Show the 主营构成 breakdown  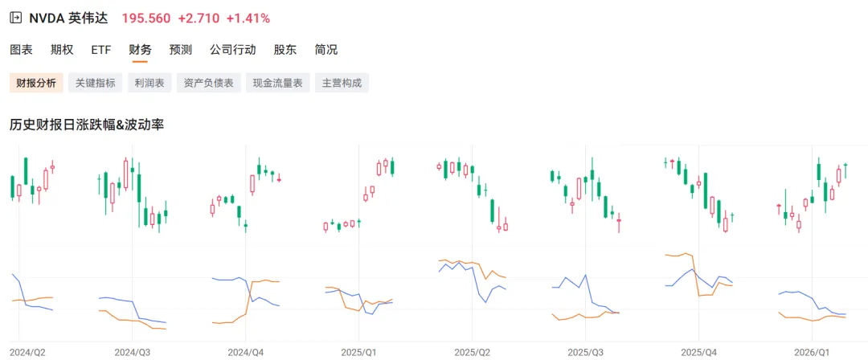click(342, 83)
